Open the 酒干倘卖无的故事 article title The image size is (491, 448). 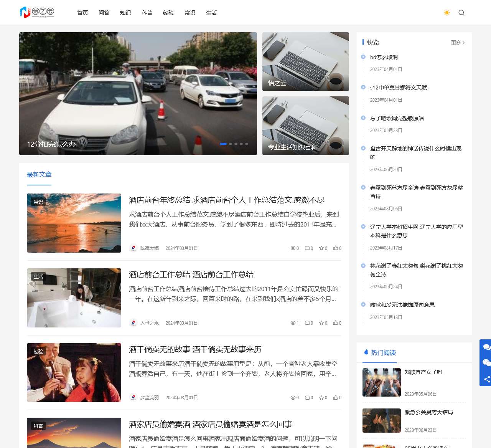195,349
